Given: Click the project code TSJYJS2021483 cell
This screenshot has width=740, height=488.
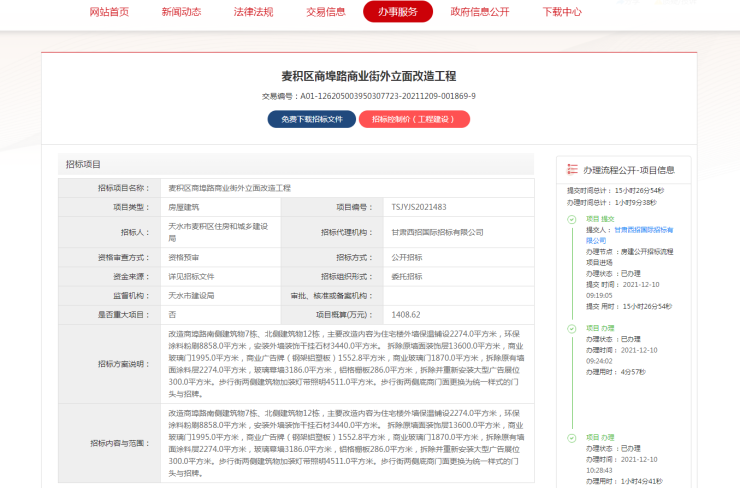Looking at the screenshot, I should pos(419,207).
